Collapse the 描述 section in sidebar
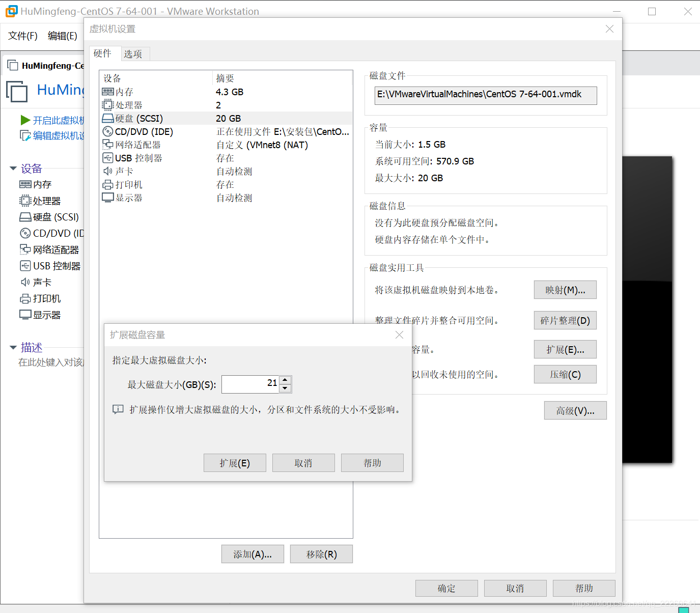 coord(13,347)
